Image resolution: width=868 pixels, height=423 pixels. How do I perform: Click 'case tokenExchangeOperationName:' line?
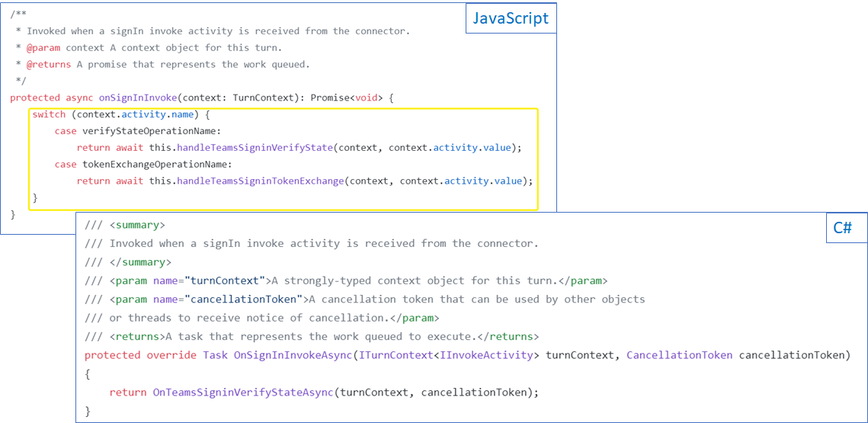(143, 165)
